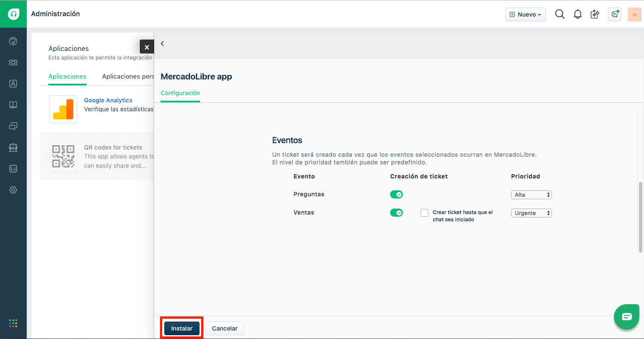Viewport: 644px width, 339px height.
Task: Go back with the left chevron
Action: click(162, 43)
